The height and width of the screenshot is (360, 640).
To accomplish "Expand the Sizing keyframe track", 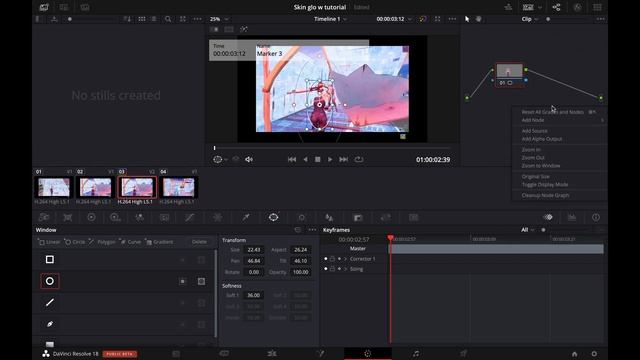I will [345, 269].
